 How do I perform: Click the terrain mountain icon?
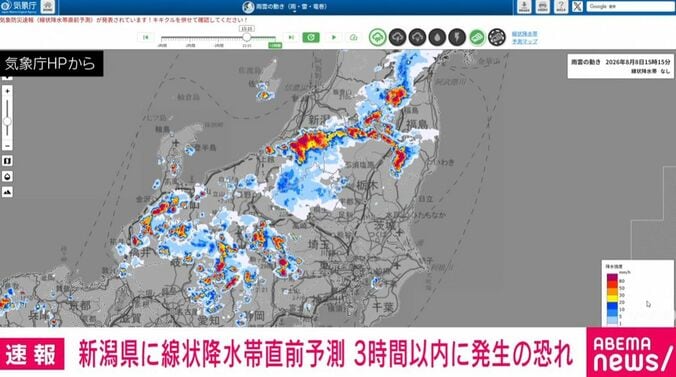pos(7,192)
